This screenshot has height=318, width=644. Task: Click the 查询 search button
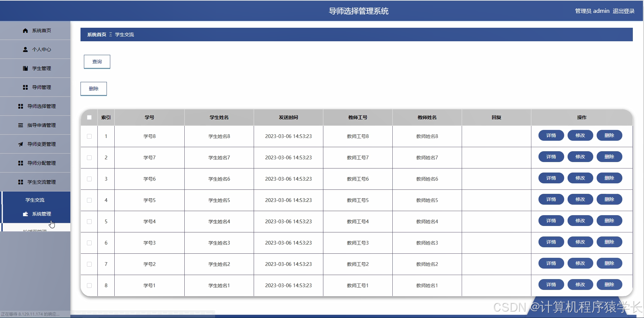coord(97,62)
